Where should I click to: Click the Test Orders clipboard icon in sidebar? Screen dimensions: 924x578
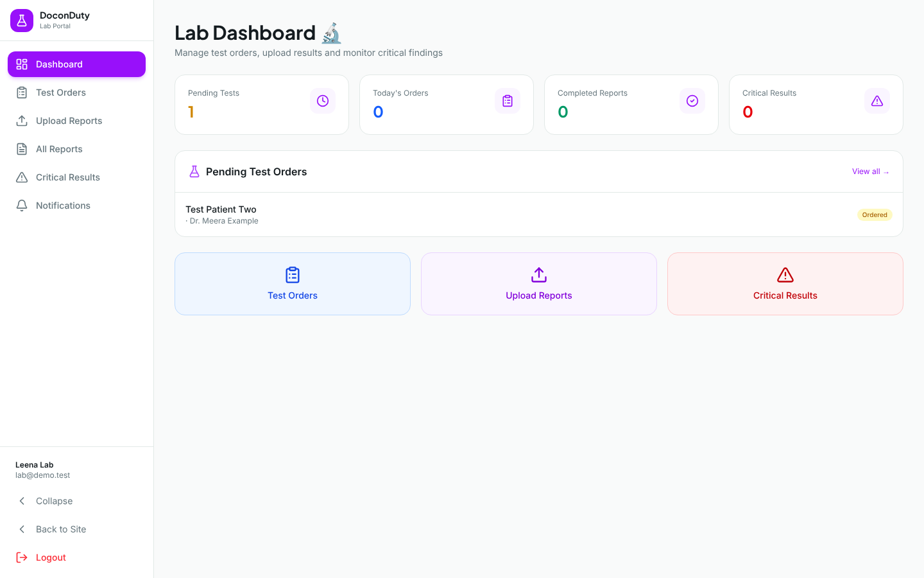(x=22, y=92)
